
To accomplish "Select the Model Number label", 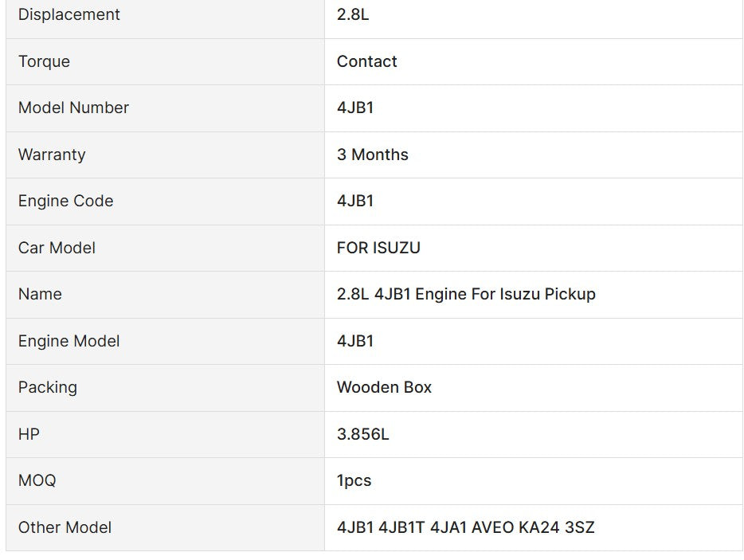I will tap(73, 108).
